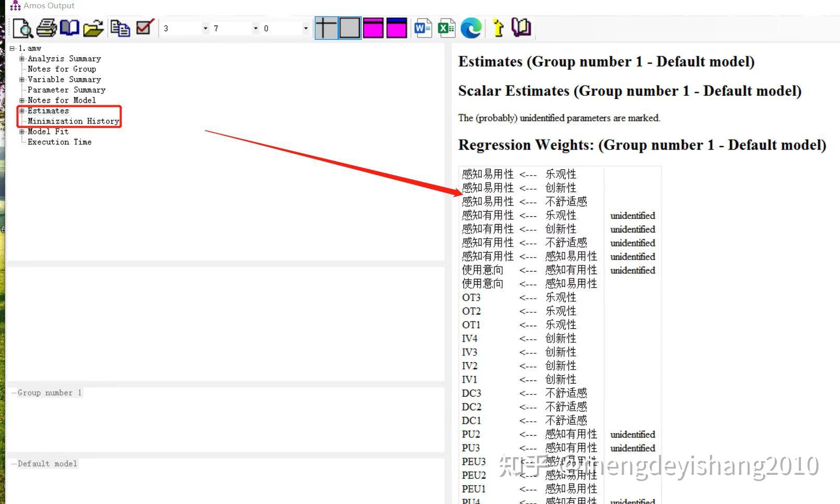The height and width of the screenshot is (504, 840).
Task: Click the yellow pointing-hand help icon
Action: pyautogui.click(x=498, y=28)
